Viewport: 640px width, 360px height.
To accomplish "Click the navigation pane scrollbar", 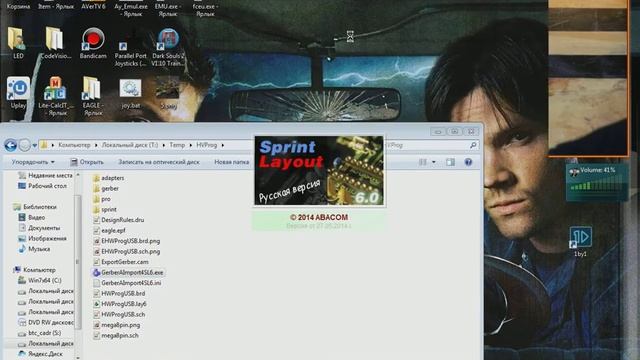I will [x=77, y=261].
